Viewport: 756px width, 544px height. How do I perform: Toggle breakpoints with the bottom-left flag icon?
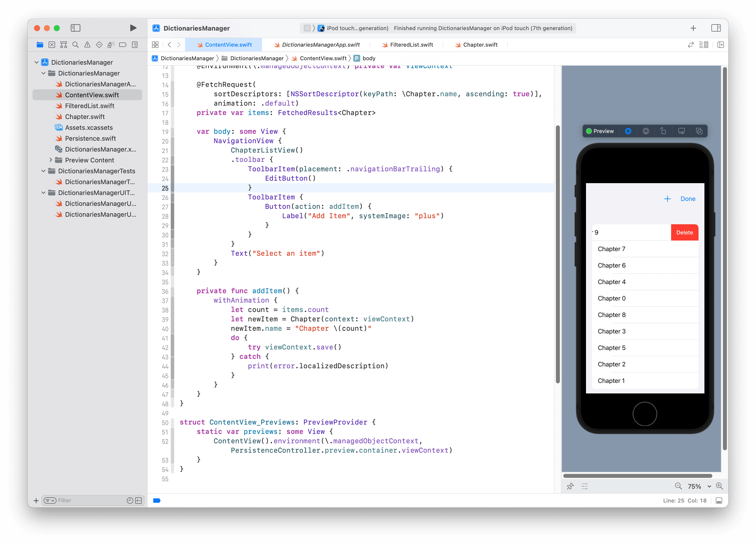tap(157, 500)
